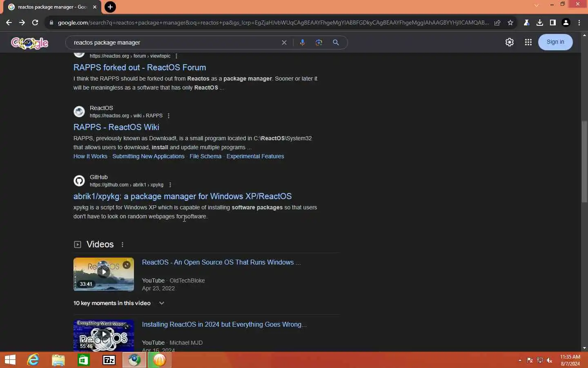Open Windows Start button
The width and height of the screenshot is (588, 368).
pos(10,360)
